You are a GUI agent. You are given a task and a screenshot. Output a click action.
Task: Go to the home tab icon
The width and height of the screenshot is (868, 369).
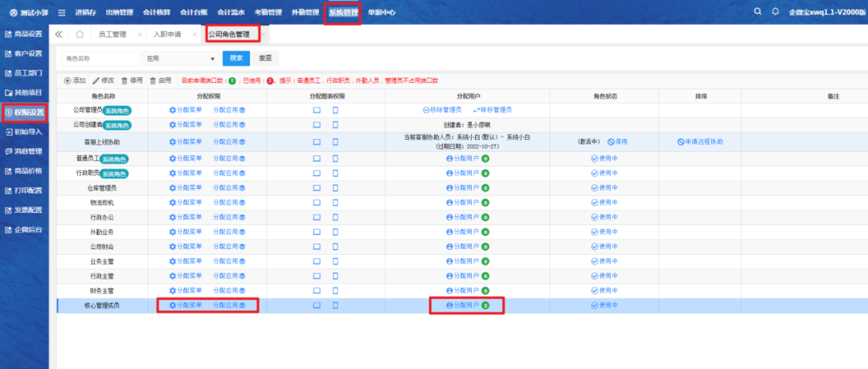[79, 35]
